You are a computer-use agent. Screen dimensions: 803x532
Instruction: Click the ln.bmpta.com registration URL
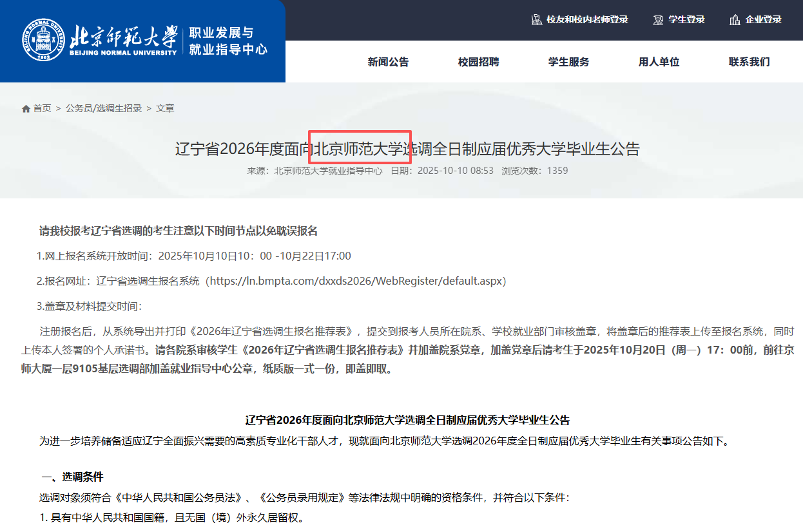pos(358,281)
